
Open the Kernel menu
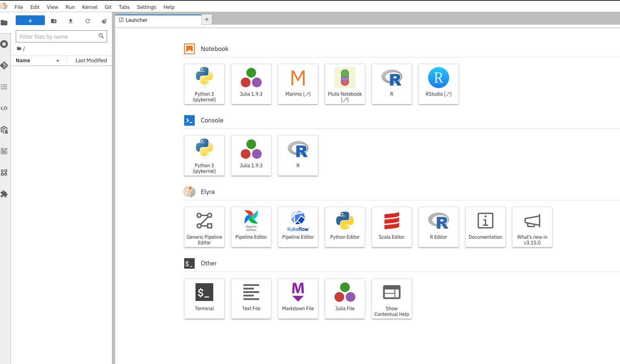pyautogui.click(x=90, y=7)
